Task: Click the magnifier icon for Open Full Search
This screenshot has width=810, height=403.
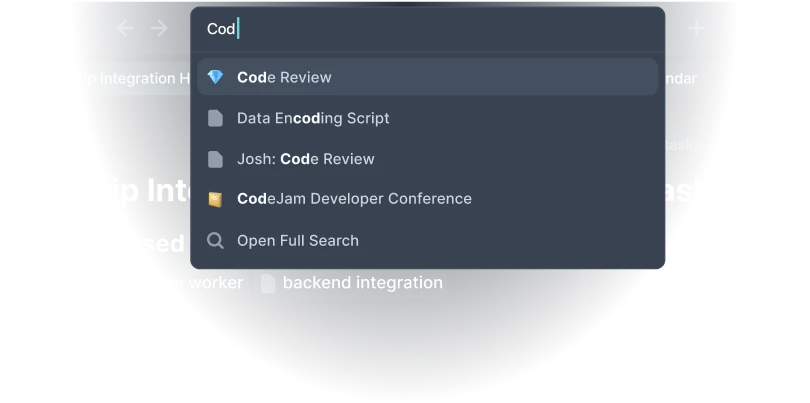Action: point(215,241)
